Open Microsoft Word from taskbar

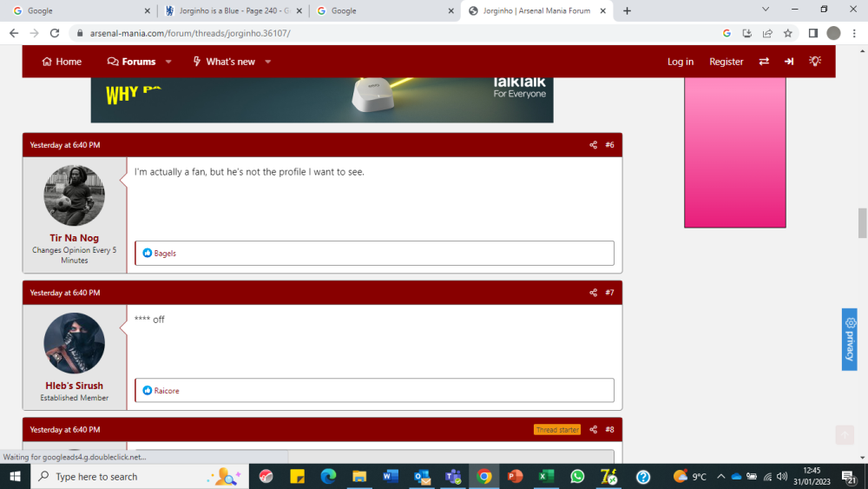pyautogui.click(x=391, y=476)
